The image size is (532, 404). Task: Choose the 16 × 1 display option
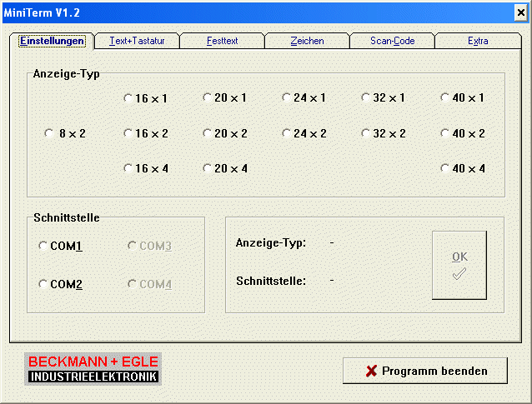point(128,98)
